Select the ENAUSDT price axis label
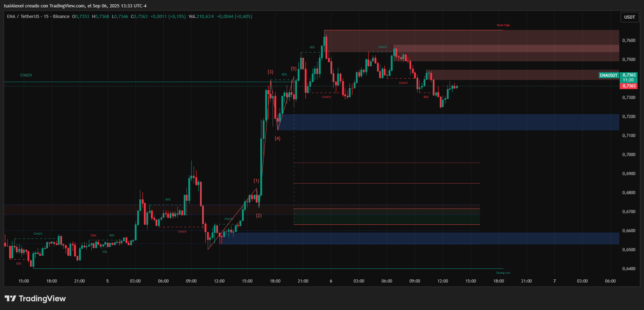This screenshot has height=310, width=644. [x=609, y=75]
